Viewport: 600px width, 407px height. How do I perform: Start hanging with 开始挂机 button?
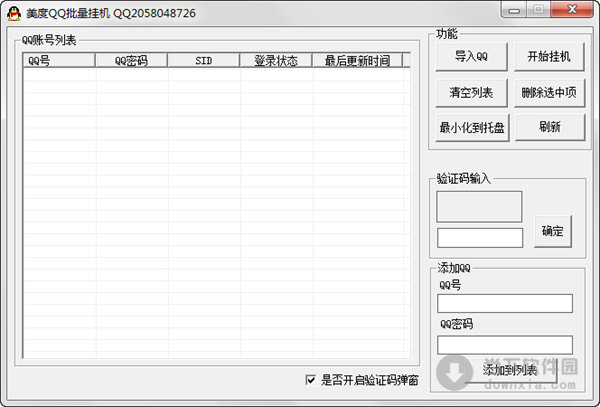549,57
